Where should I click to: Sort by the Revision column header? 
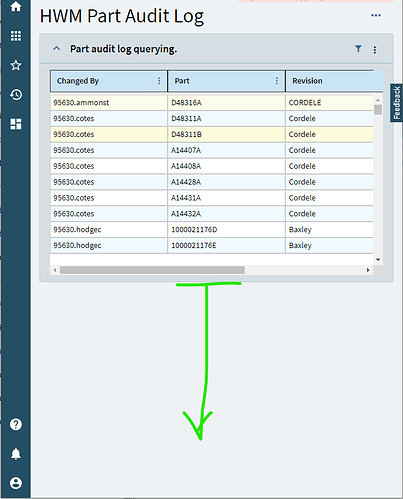(307, 81)
